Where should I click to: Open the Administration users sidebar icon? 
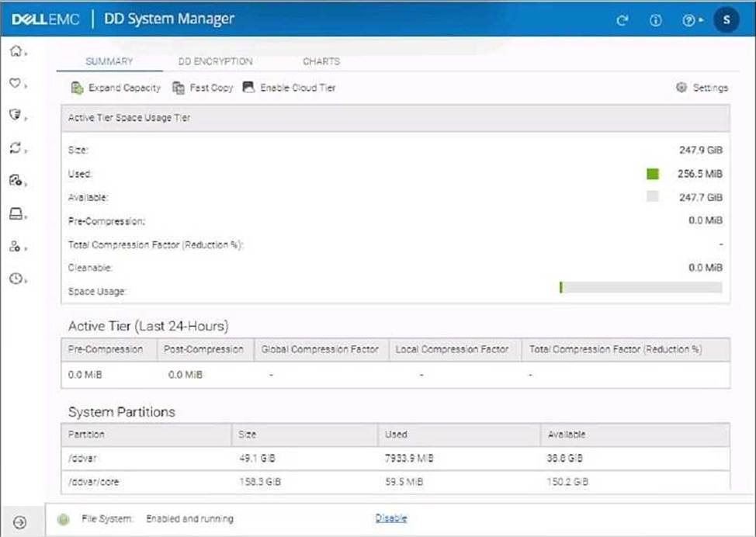[x=15, y=246]
